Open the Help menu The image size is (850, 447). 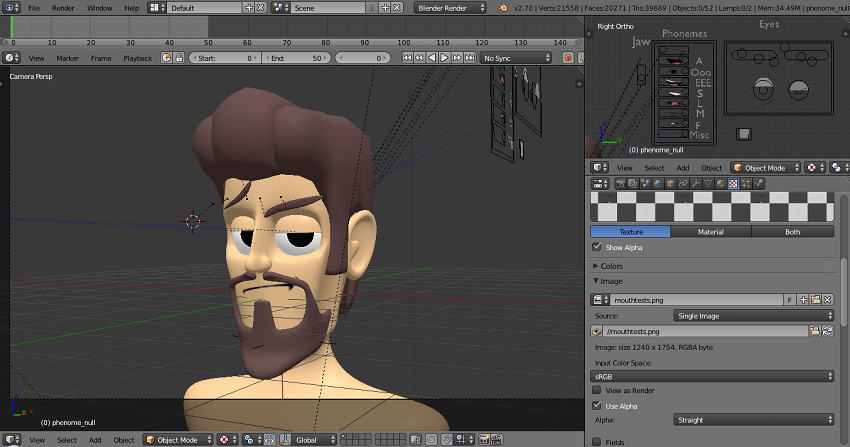tap(131, 8)
